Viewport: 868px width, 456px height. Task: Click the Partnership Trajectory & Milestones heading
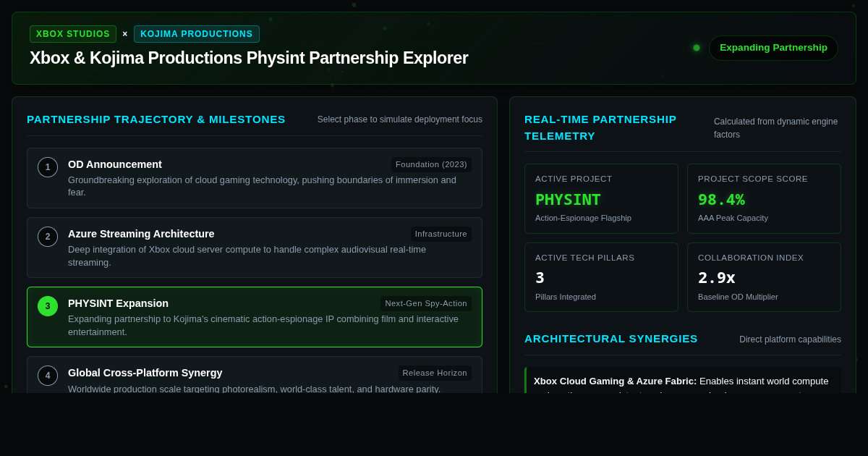point(156,119)
